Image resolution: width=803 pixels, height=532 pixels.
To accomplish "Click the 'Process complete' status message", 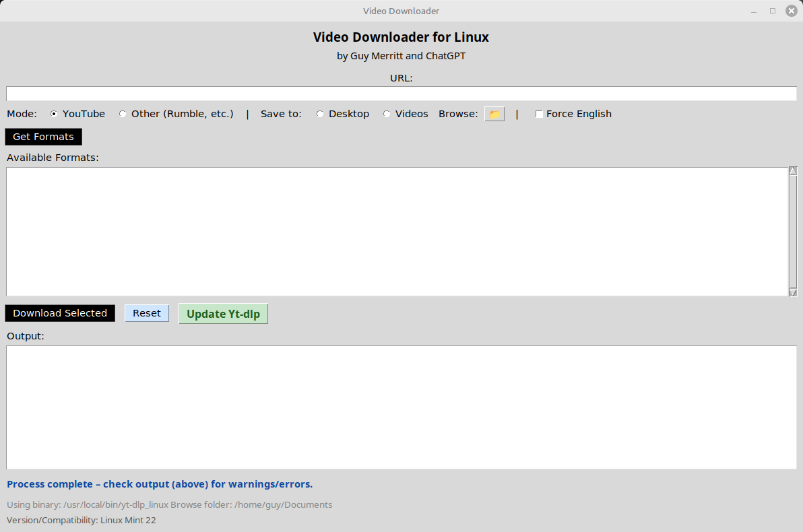I will 160,484.
